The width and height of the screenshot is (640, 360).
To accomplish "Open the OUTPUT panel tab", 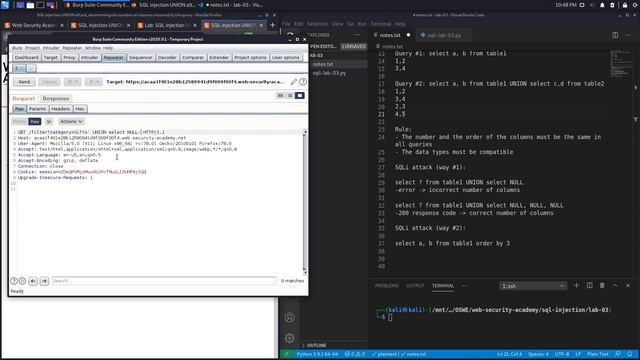I will click(415, 286).
